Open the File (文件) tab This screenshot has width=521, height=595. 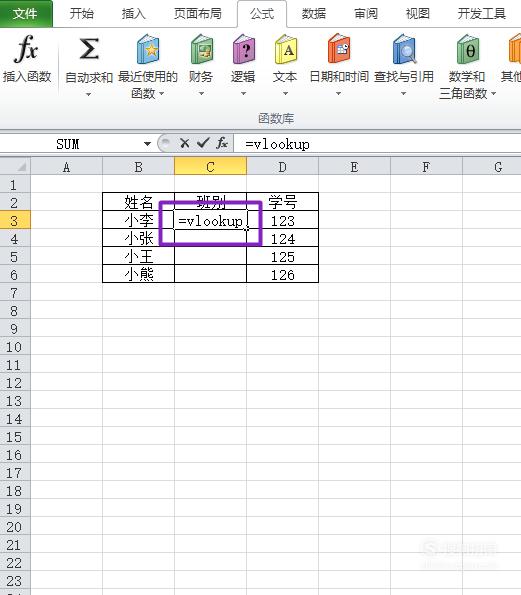click(x=26, y=14)
